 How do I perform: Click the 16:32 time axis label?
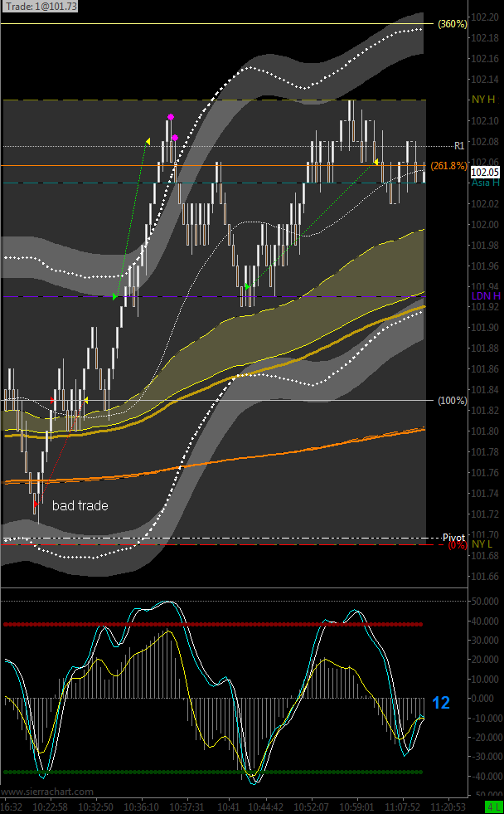[x=12, y=807]
